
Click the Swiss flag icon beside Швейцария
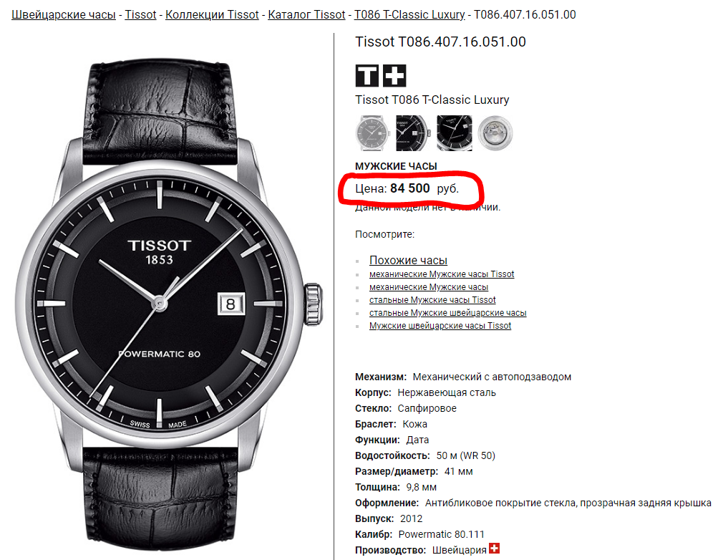point(495,549)
